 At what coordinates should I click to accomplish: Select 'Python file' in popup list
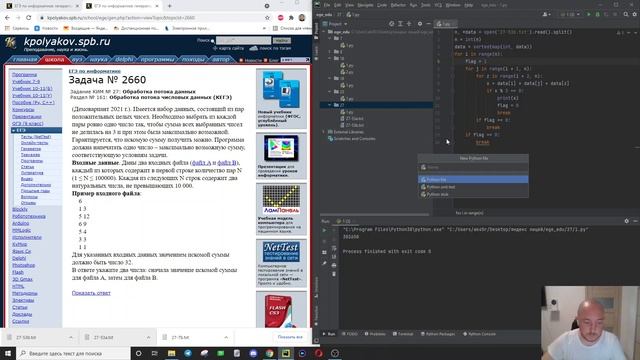click(x=473, y=180)
